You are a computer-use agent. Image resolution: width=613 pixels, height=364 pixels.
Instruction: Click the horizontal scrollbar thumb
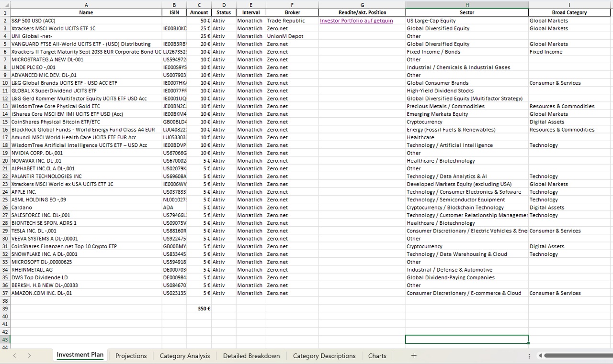click(x=579, y=355)
